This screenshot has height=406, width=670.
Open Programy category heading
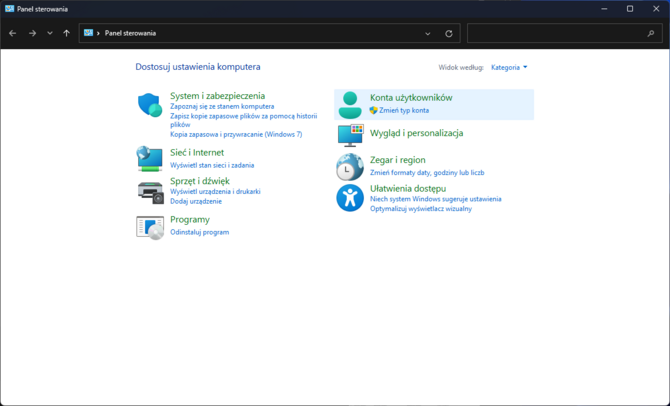coord(190,220)
